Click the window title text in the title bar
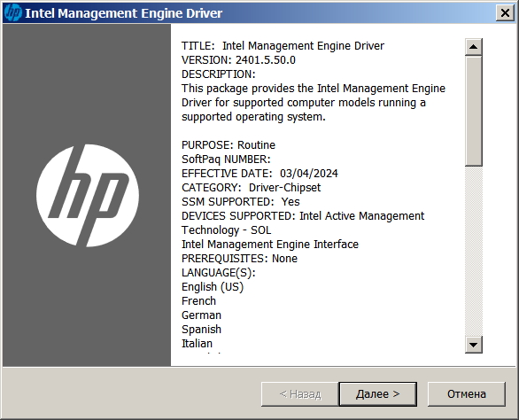This screenshot has width=519, height=420. coord(124,13)
